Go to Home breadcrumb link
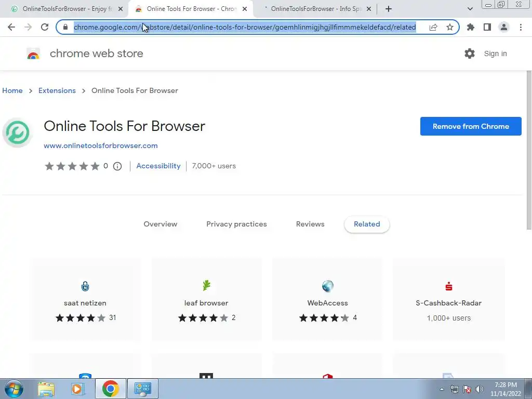The height and width of the screenshot is (399, 532). tap(12, 90)
